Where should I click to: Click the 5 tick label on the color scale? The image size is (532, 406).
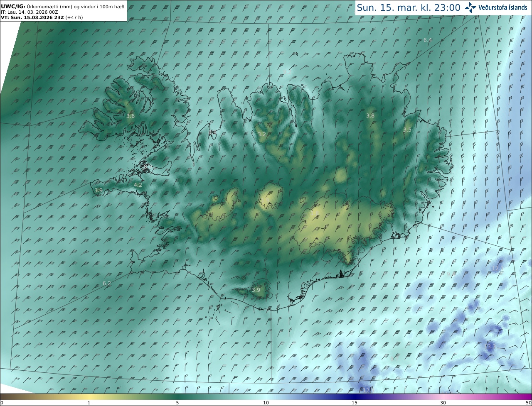click(x=177, y=403)
